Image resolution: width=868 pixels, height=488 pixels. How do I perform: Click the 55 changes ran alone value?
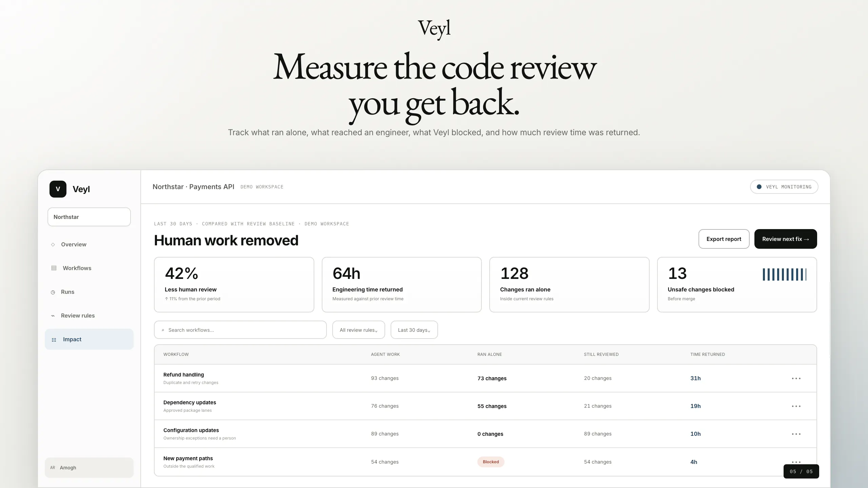point(492,406)
